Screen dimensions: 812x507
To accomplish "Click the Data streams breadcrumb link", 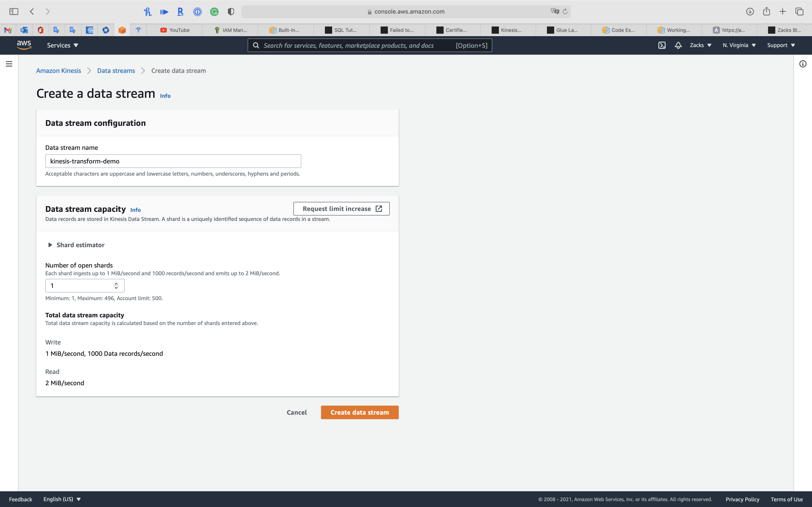I will [x=116, y=71].
